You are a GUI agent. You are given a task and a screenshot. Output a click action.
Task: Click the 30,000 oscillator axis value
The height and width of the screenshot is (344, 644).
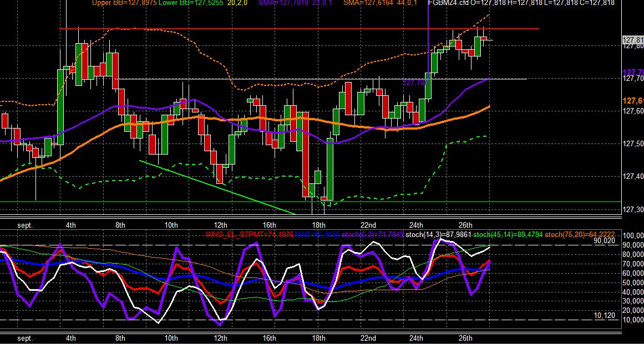click(x=633, y=301)
